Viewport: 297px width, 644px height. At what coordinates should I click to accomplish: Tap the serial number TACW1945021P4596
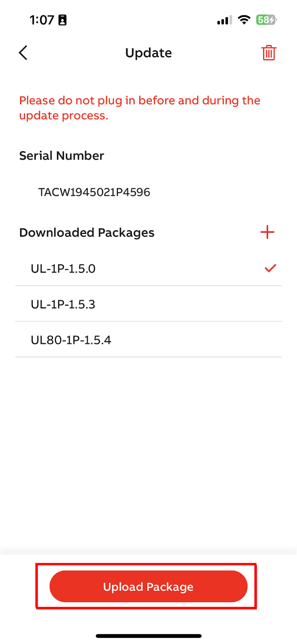pos(94,192)
